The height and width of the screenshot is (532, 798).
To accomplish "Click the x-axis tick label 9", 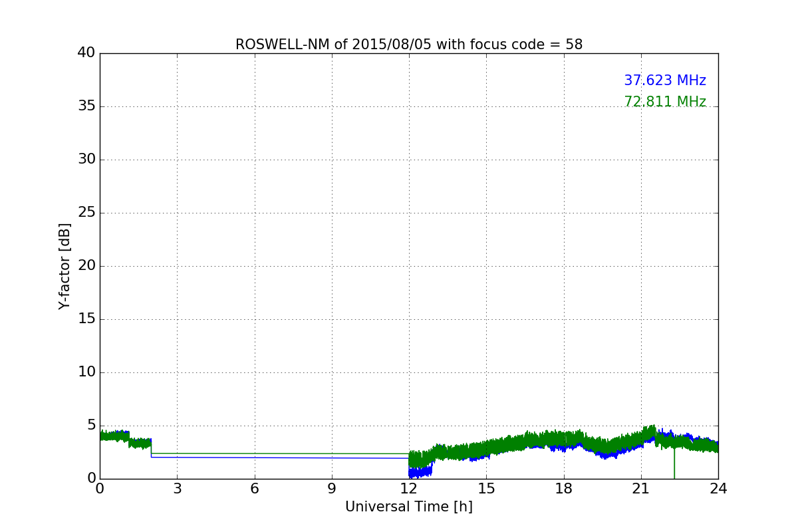I will coord(332,489).
